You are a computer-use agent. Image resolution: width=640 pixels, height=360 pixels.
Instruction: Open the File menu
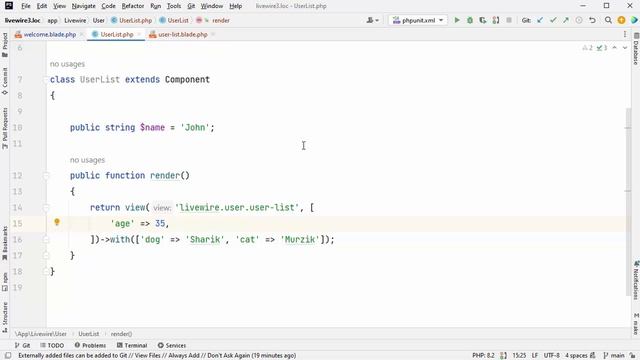[x=26, y=6]
